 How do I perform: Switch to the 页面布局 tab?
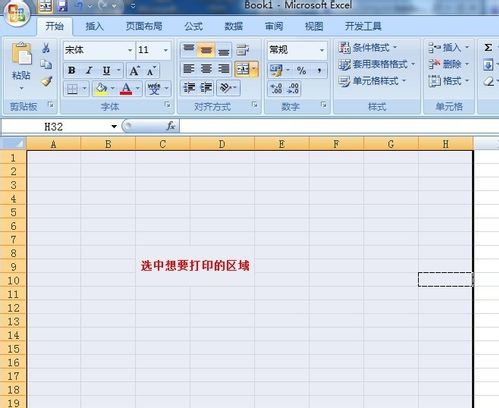pyautogui.click(x=144, y=26)
